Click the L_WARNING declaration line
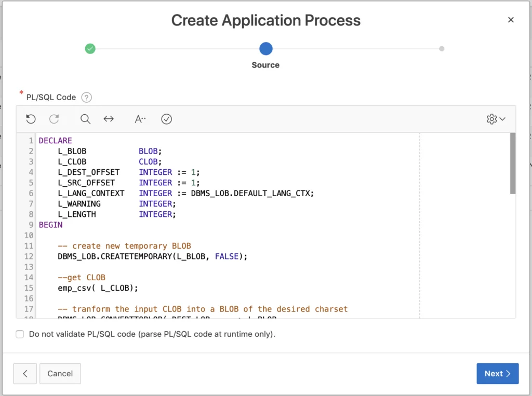 (117, 204)
